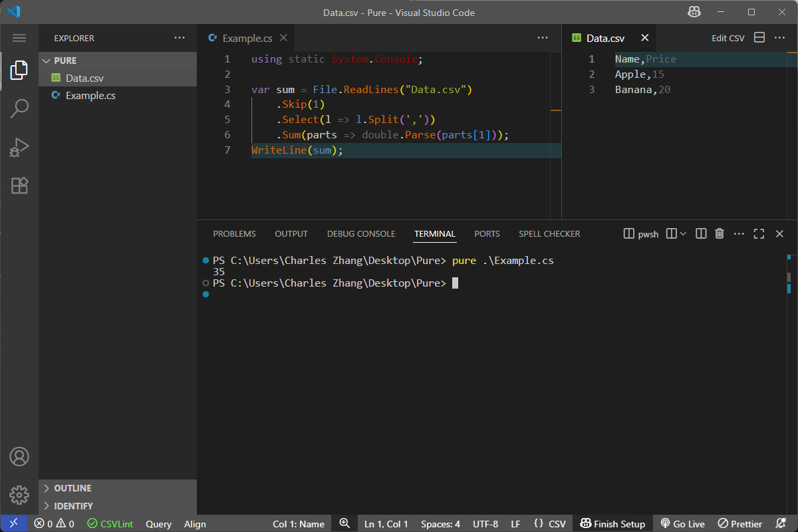This screenshot has width=798, height=532.
Task: Open the PORTS panel tab
Action: (x=487, y=233)
